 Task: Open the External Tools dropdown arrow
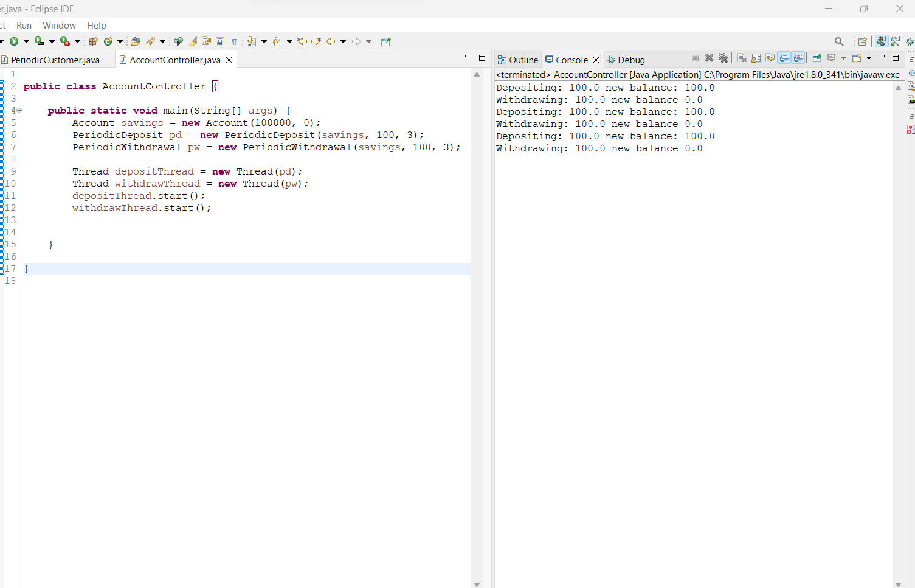tap(77, 41)
